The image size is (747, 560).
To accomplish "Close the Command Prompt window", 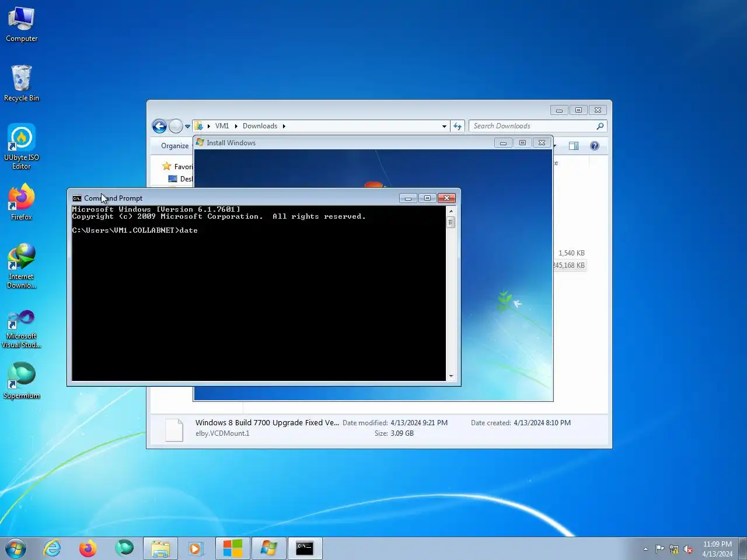I will point(446,198).
